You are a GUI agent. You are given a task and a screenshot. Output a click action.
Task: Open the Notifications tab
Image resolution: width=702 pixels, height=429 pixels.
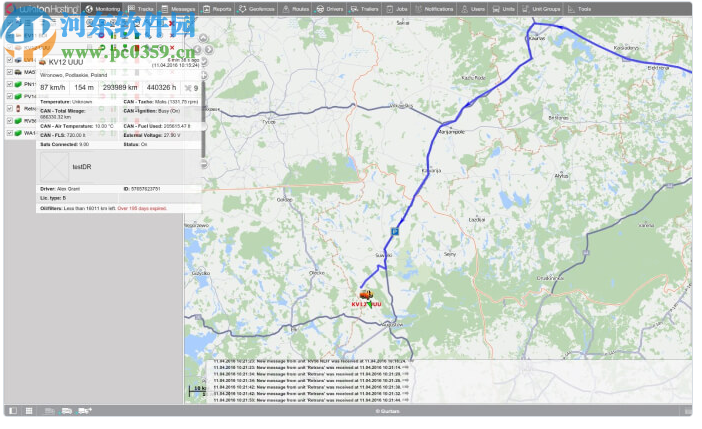coord(434,9)
